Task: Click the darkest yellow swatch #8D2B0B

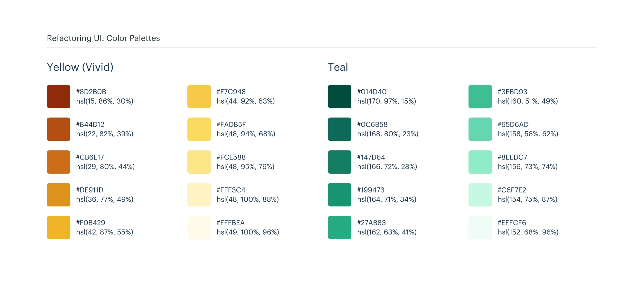Action: coord(59,96)
